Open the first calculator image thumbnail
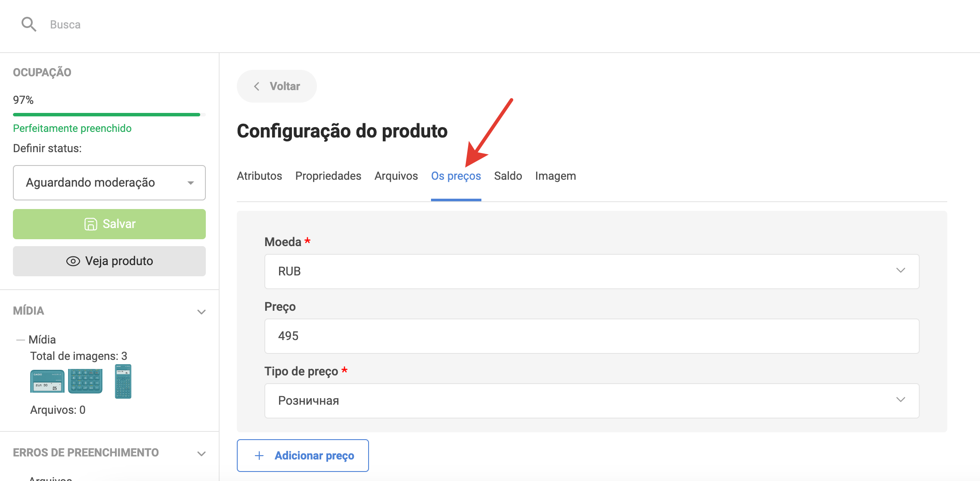The height and width of the screenshot is (481, 980). [47, 381]
